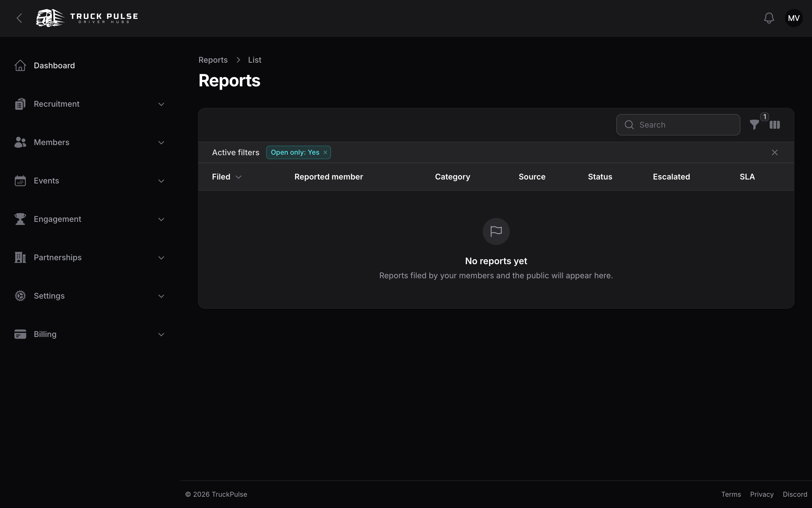Click the Category column header
Image resolution: width=812 pixels, height=508 pixels.
click(x=452, y=177)
